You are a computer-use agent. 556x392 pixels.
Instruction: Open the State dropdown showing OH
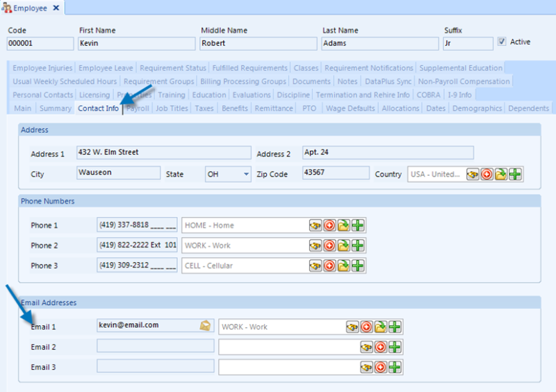(245, 174)
